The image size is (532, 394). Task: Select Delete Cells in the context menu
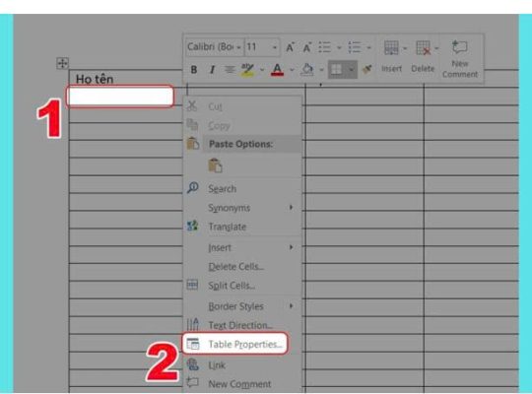tap(236, 267)
